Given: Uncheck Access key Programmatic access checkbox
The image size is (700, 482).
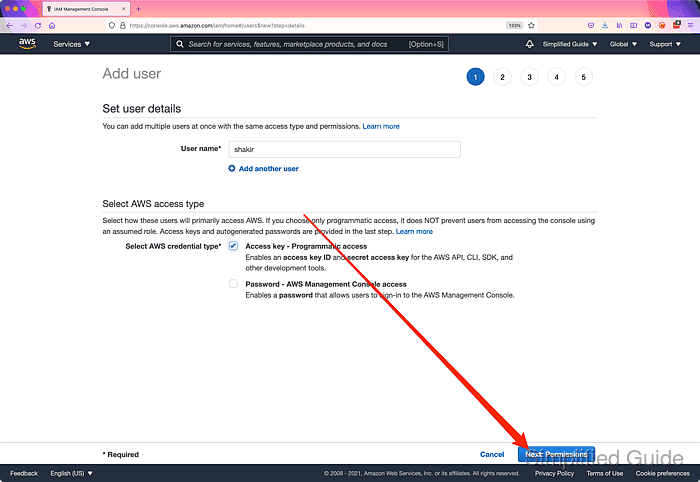Looking at the screenshot, I should point(233,246).
